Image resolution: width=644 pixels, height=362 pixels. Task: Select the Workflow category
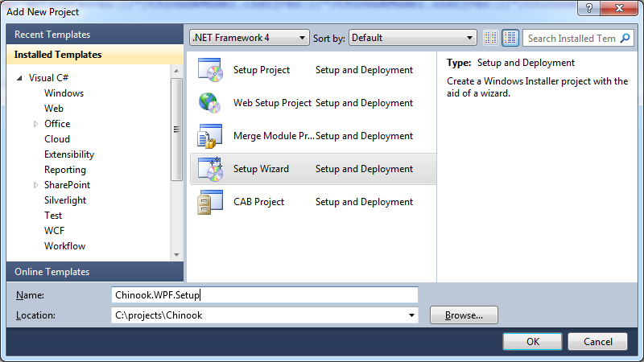pyautogui.click(x=64, y=246)
